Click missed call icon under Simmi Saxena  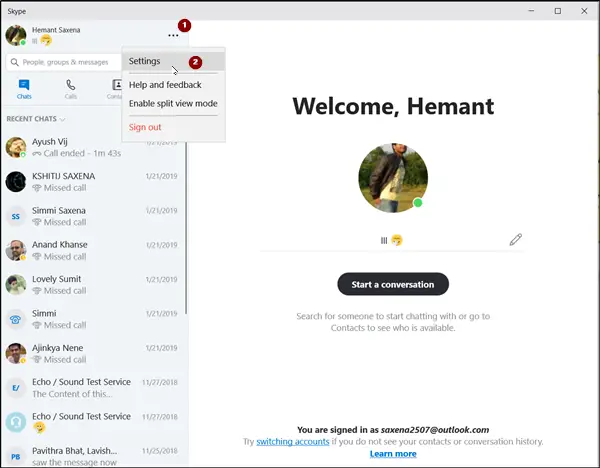click(x=37, y=222)
